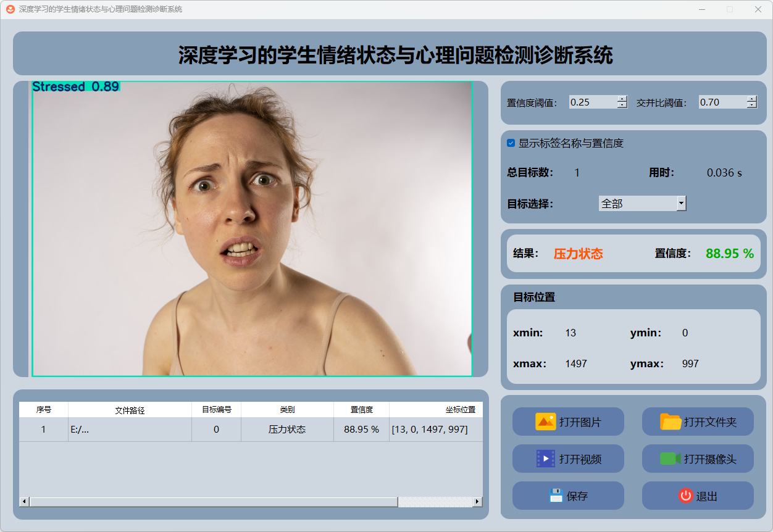Click the 保存 button label
Viewport: 773px width, 532px height.
point(577,496)
